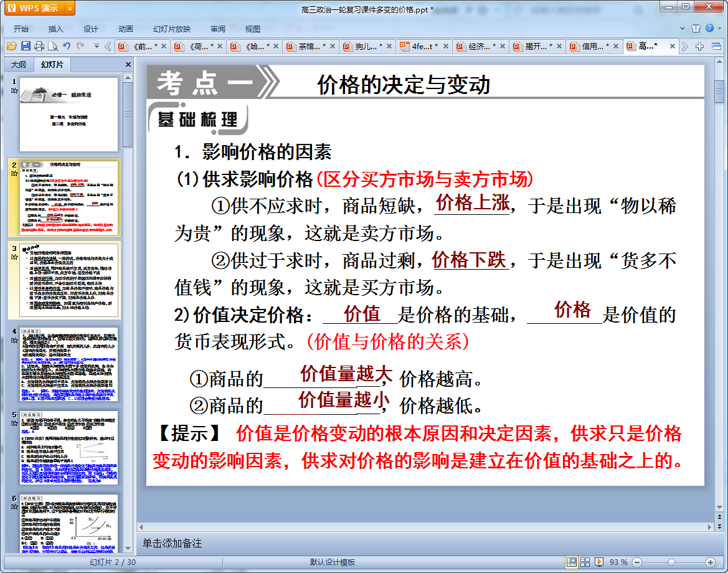Image resolution: width=728 pixels, height=573 pixels.
Task: Go to next slide using double-arrow down
Action: click(x=719, y=526)
